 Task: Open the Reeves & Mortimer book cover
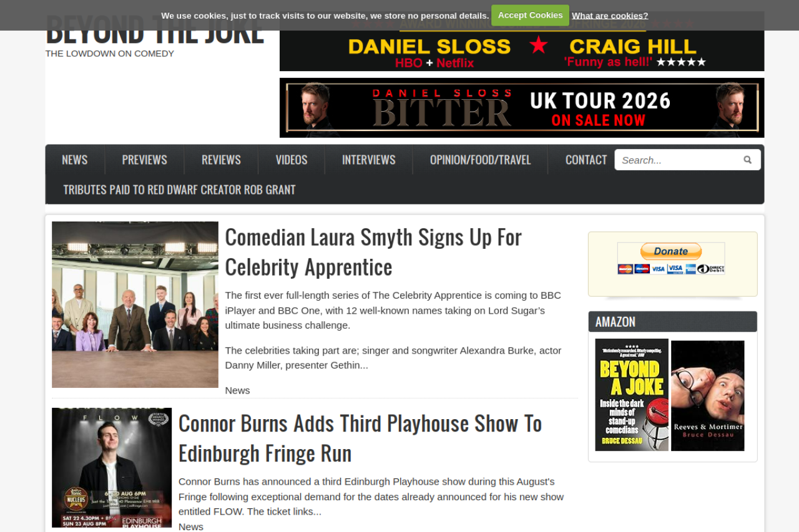pyautogui.click(x=708, y=395)
